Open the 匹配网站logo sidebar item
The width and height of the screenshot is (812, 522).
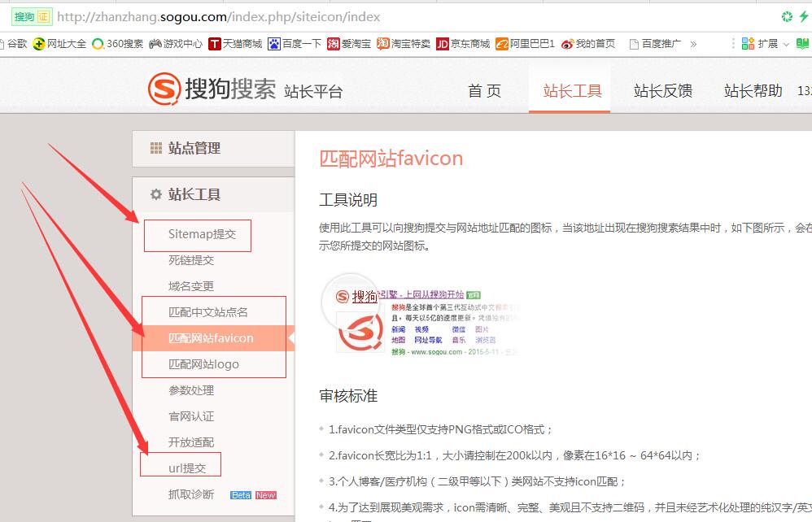pos(203,364)
